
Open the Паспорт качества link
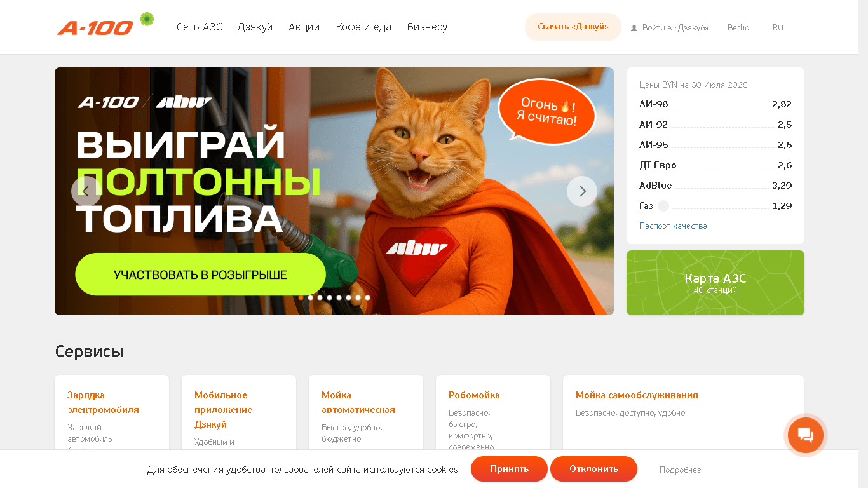tap(673, 226)
